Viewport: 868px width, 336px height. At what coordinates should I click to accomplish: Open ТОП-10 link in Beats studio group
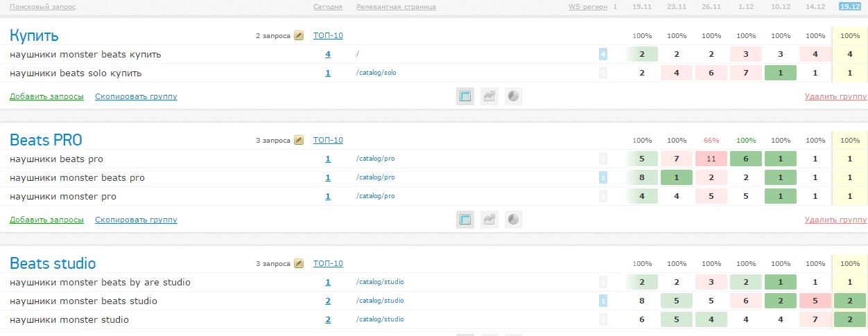pyautogui.click(x=328, y=263)
